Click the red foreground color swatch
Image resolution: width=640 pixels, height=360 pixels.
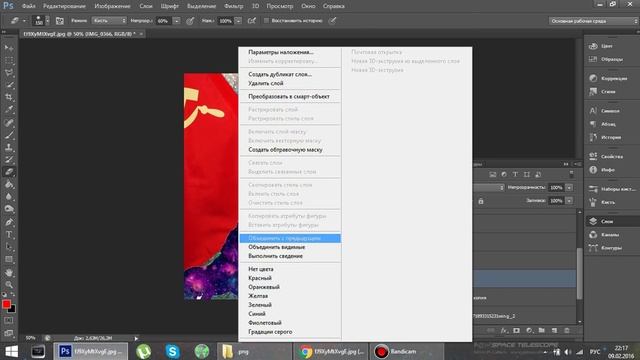(6, 304)
